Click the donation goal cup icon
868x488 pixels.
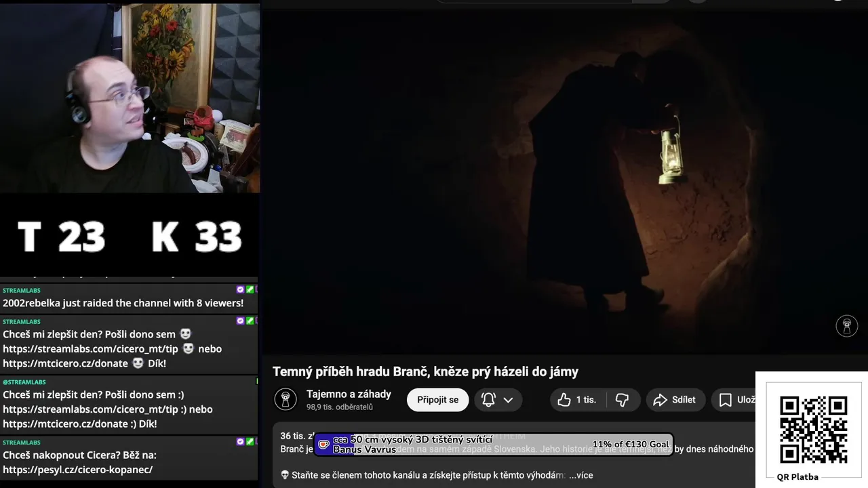click(x=323, y=445)
